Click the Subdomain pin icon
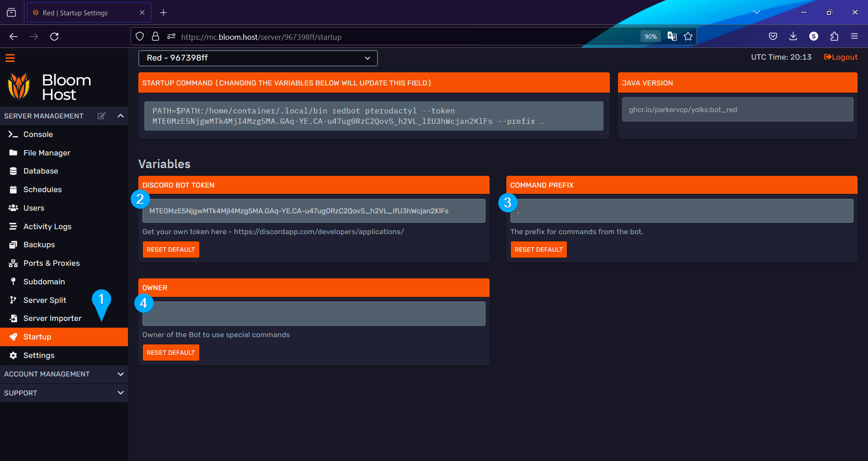This screenshot has height=461, width=868. [x=13, y=282]
